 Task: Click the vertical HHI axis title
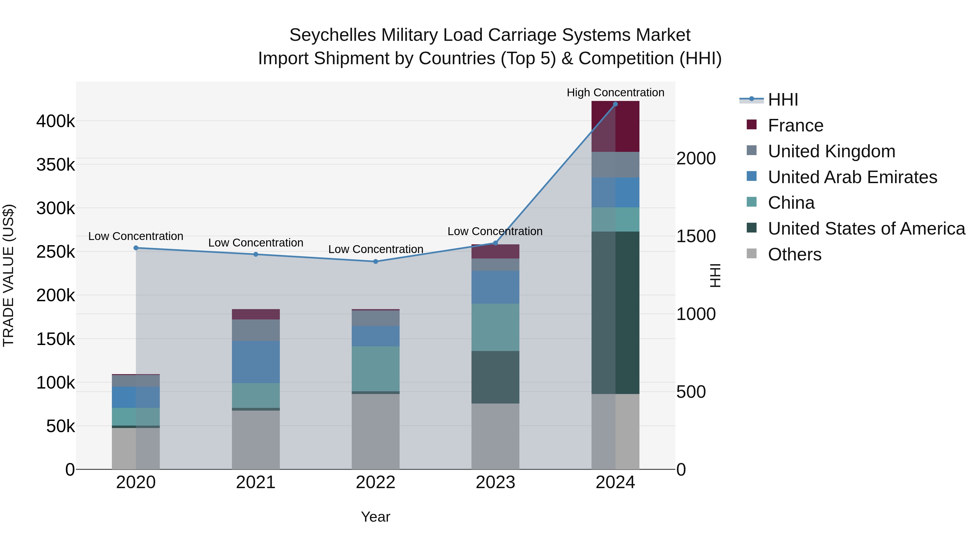715,275
